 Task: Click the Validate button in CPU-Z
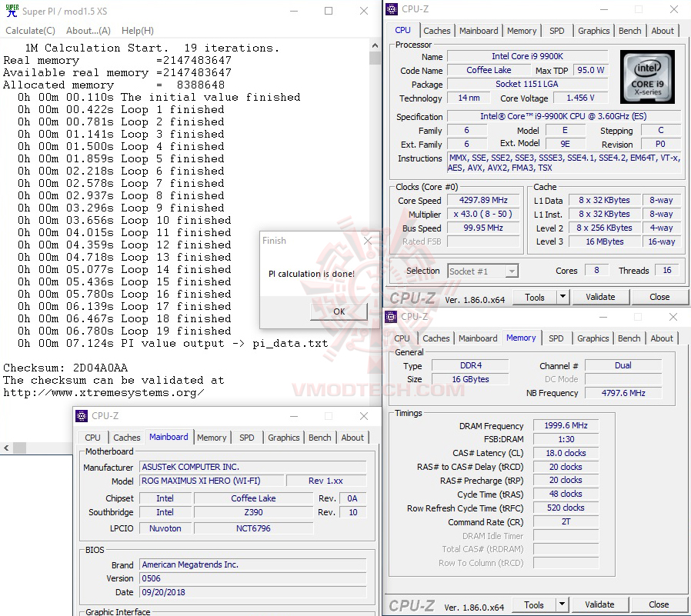click(x=600, y=297)
